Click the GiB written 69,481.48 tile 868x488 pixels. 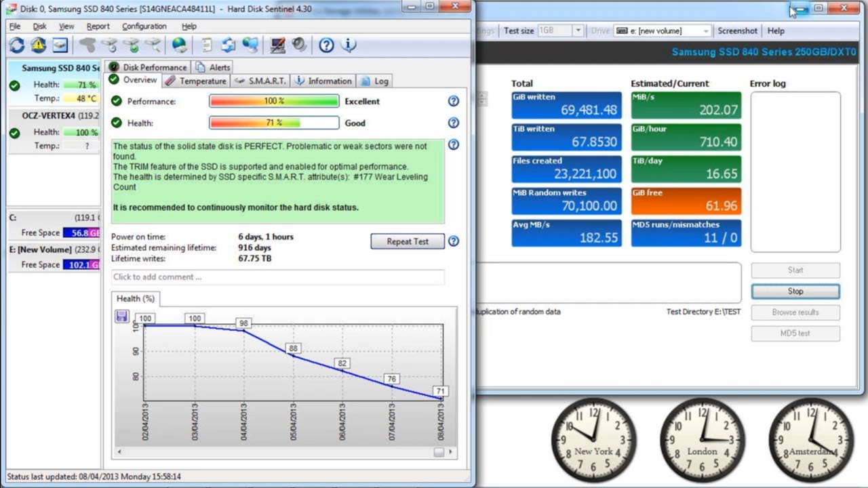coord(566,105)
